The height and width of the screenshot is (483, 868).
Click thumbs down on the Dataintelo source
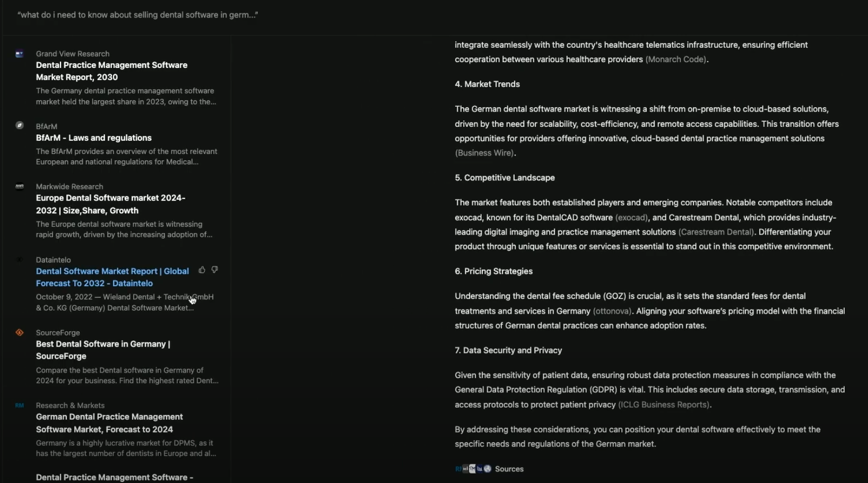[214, 270]
